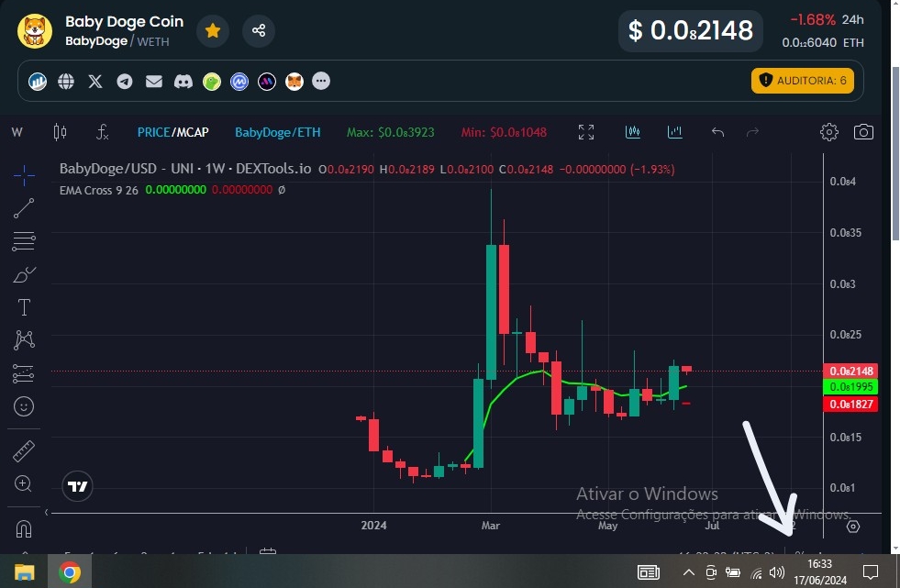Viewport: 900px width, 588px height.
Task: Select the brush drawing tool
Action: click(24, 275)
